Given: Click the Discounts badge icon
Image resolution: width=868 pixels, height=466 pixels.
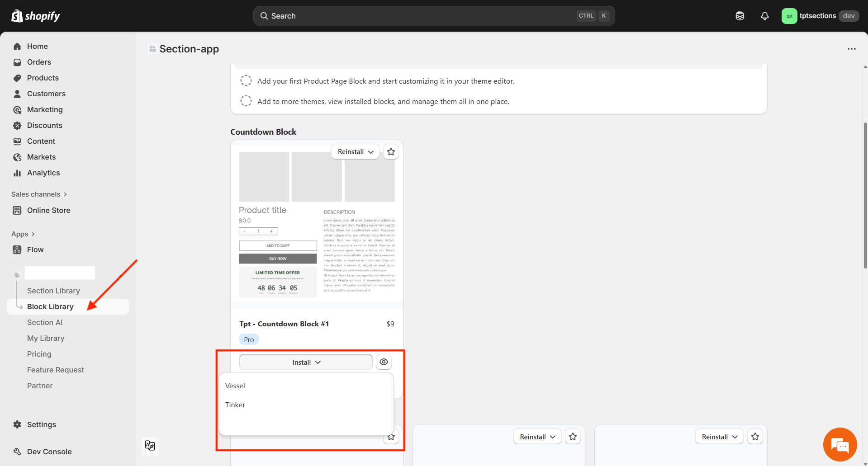Looking at the screenshot, I should tap(17, 126).
